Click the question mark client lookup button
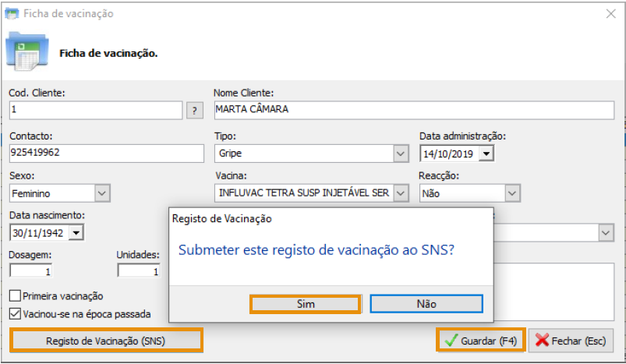This screenshot has height=364, width=626. (x=196, y=110)
